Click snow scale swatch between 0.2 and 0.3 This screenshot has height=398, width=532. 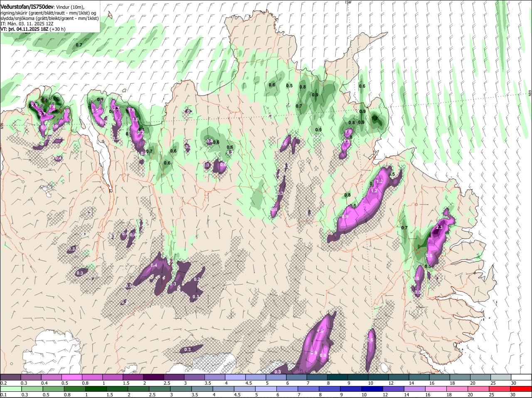pyautogui.click(x=10, y=377)
